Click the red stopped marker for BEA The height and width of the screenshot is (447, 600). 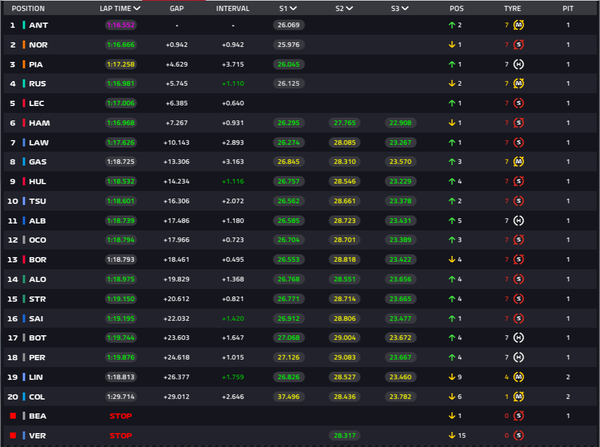point(13,416)
